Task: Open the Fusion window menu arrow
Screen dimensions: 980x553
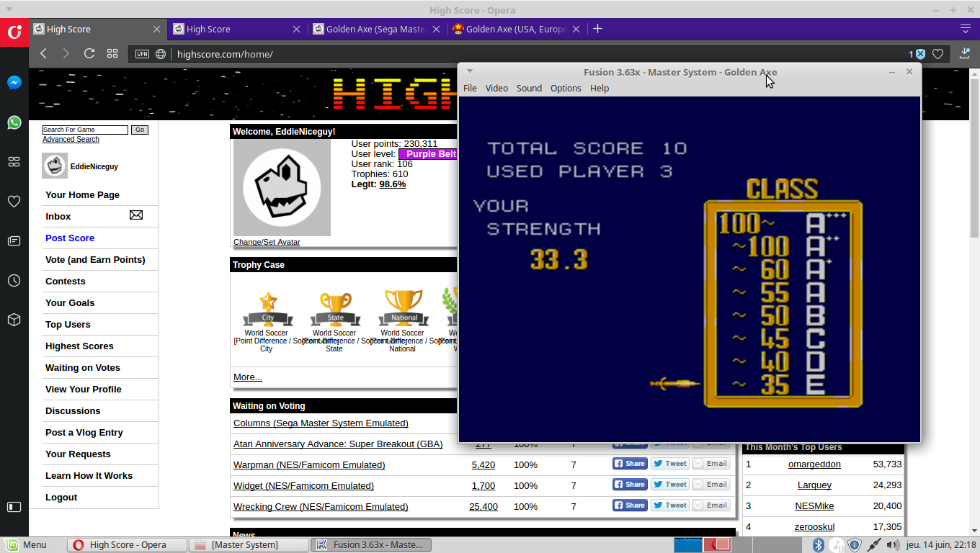Action: tap(470, 71)
